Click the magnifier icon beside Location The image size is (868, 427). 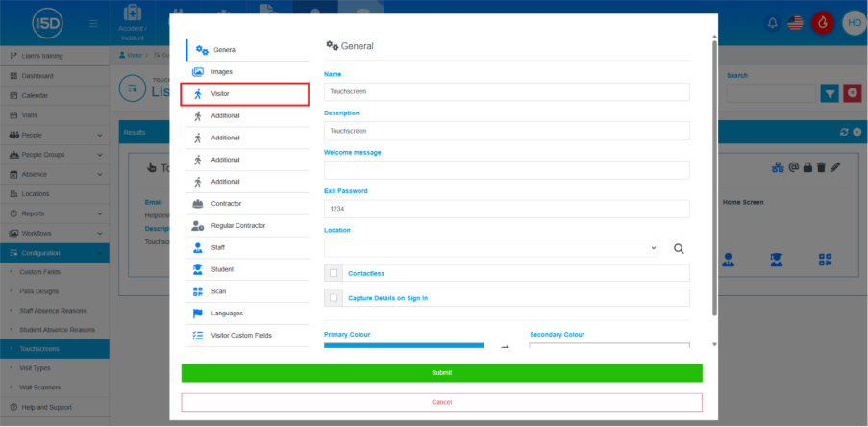679,249
